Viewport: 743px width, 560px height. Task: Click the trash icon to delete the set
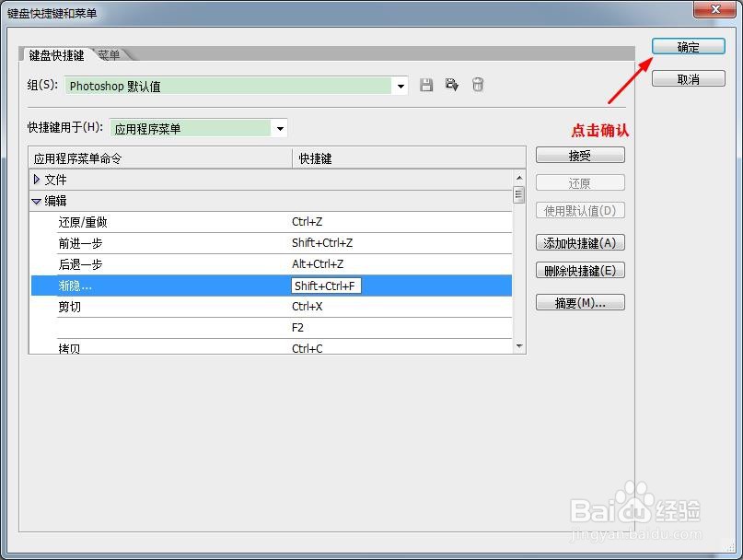point(477,84)
